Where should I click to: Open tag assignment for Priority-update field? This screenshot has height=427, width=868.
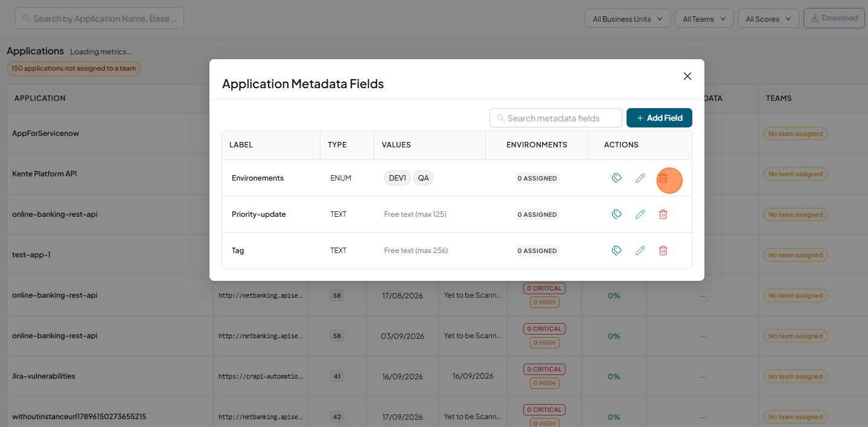pos(617,214)
